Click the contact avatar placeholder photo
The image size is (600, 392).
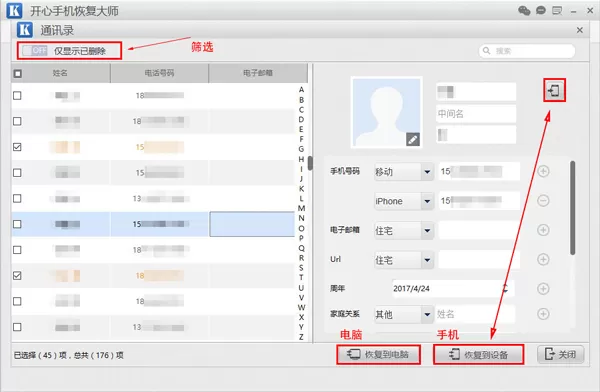click(387, 112)
